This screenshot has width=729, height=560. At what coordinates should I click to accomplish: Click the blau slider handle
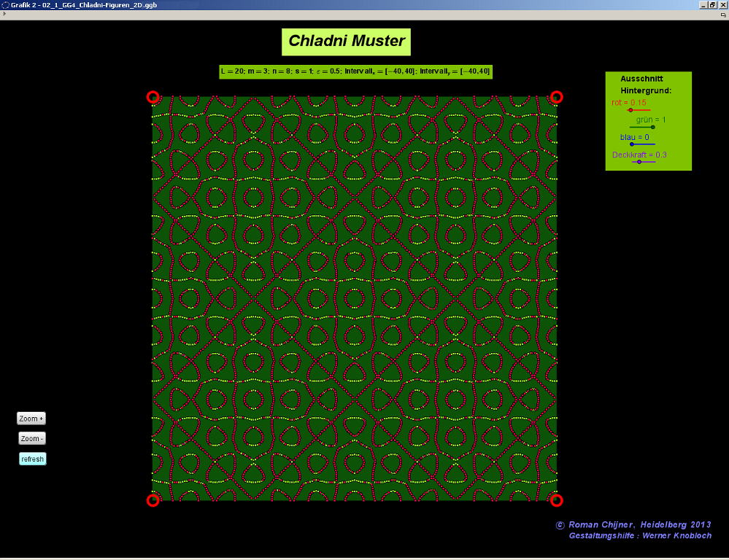[x=632, y=144]
